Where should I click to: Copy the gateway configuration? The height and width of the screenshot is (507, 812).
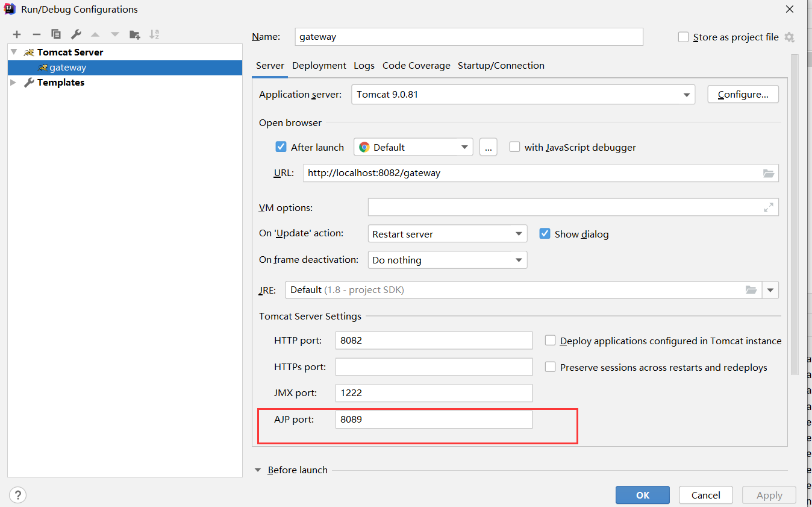(56, 34)
